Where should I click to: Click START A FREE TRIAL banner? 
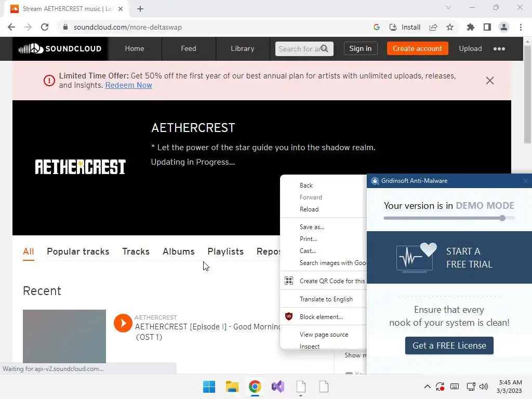coord(449,258)
